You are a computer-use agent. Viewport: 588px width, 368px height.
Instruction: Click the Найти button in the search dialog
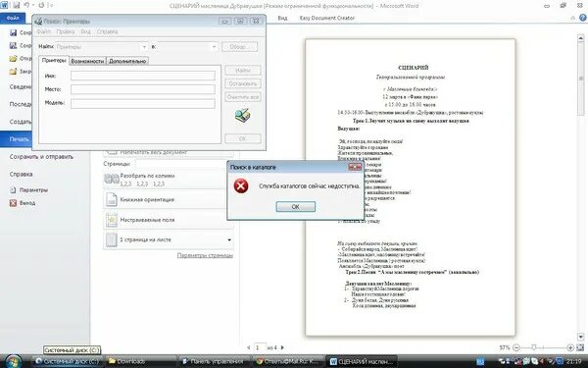pos(243,71)
